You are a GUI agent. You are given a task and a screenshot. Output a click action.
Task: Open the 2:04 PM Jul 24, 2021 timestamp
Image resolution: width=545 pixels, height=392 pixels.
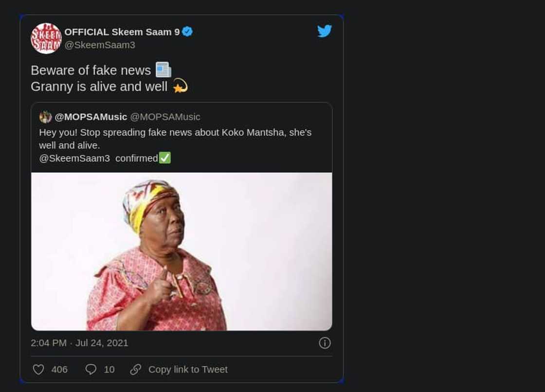click(x=79, y=343)
